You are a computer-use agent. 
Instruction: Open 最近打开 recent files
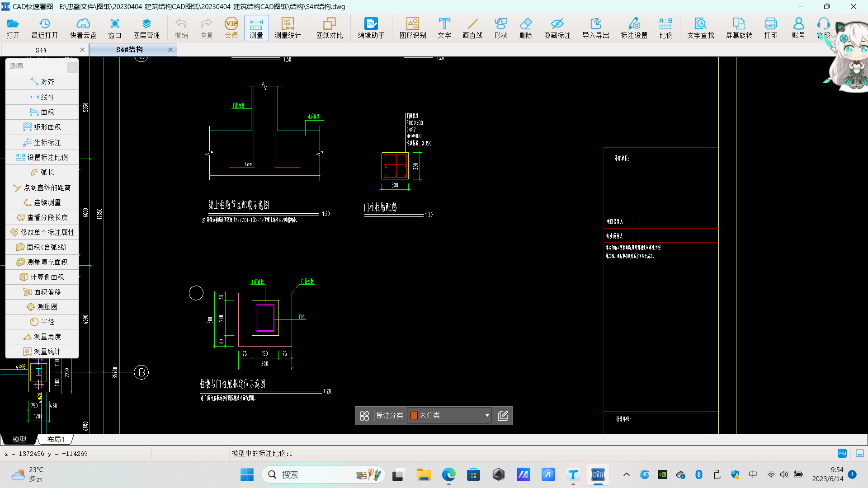click(44, 28)
